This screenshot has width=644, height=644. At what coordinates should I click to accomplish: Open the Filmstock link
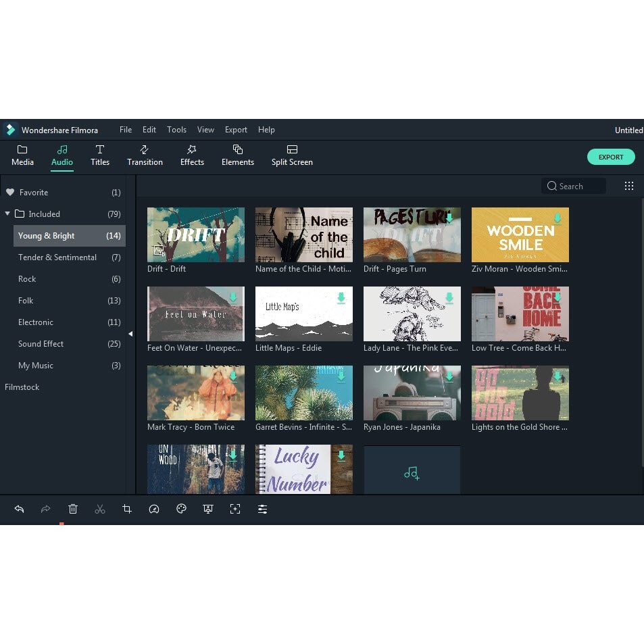22,387
